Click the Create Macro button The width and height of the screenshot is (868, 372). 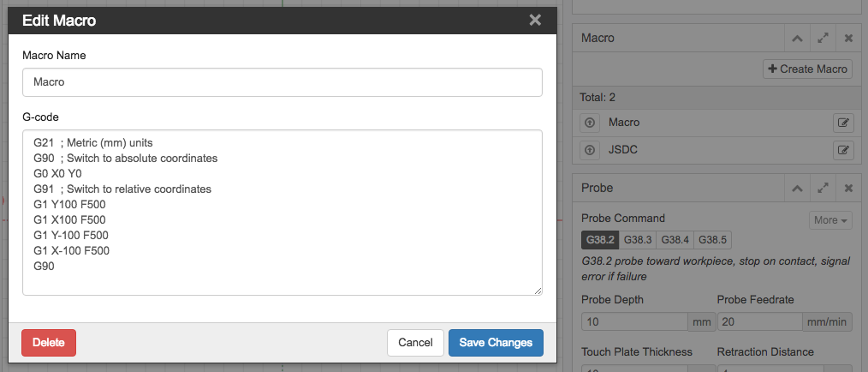[808, 69]
